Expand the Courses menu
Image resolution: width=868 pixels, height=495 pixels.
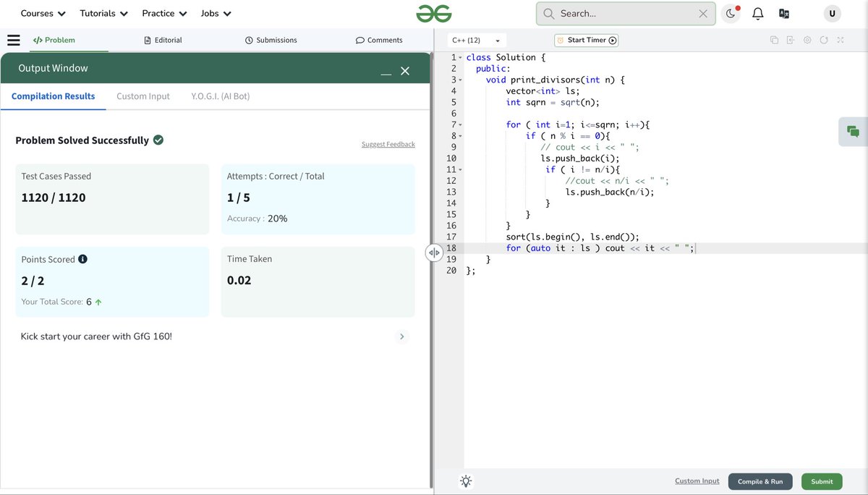click(x=43, y=14)
